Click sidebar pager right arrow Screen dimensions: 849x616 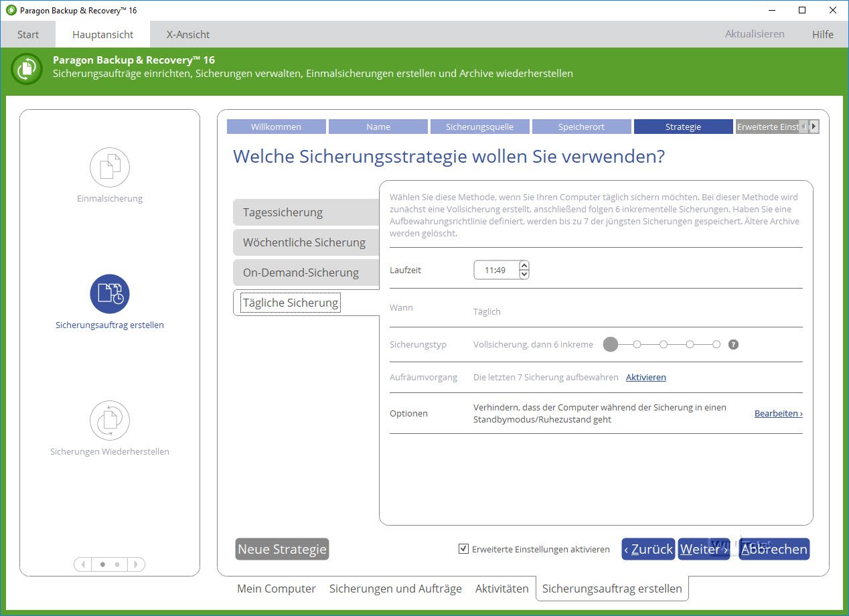136,564
